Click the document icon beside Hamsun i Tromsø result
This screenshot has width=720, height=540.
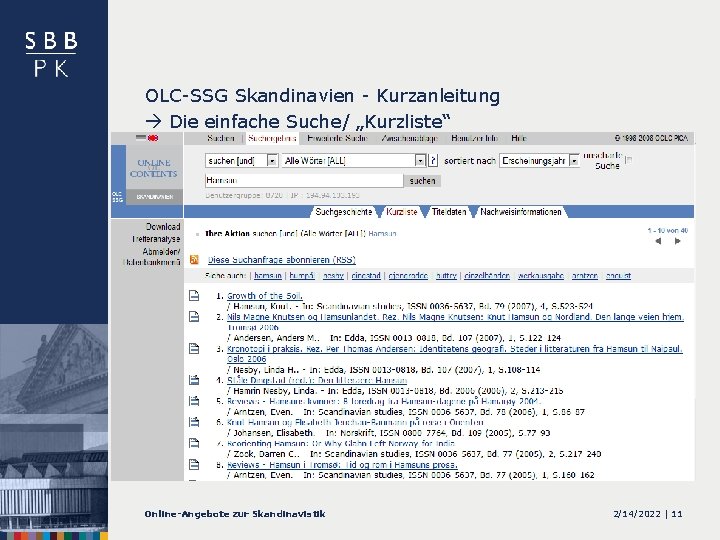pos(194,464)
